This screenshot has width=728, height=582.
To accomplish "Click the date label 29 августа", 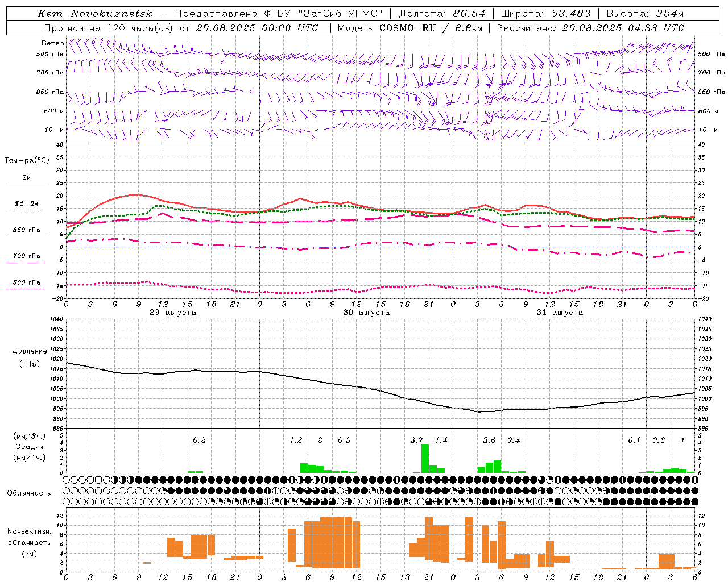I will tap(173, 313).
